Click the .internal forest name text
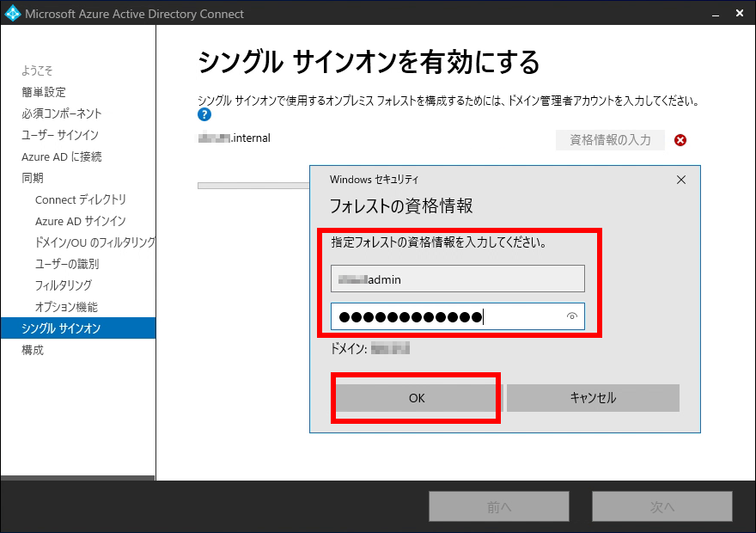 (x=235, y=138)
